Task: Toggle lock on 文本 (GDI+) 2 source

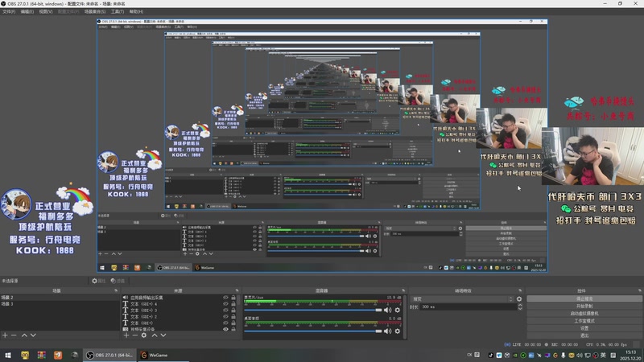Action: coord(233,316)
